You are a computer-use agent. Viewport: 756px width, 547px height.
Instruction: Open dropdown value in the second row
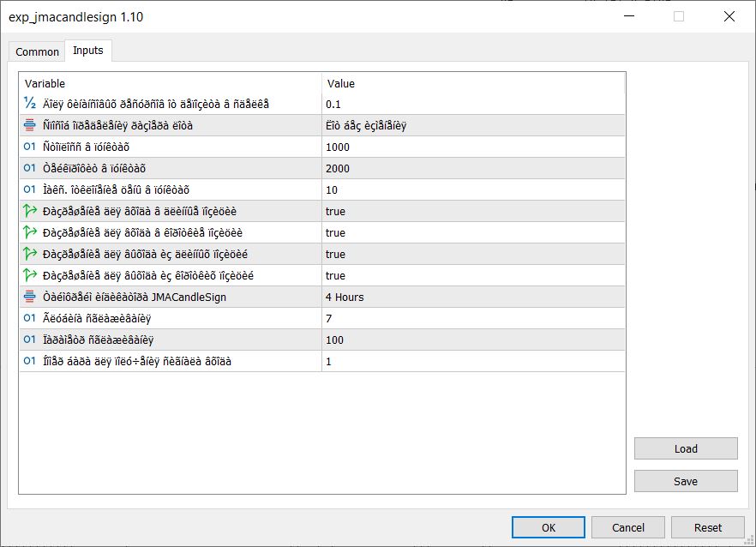[x=473, y=125]
